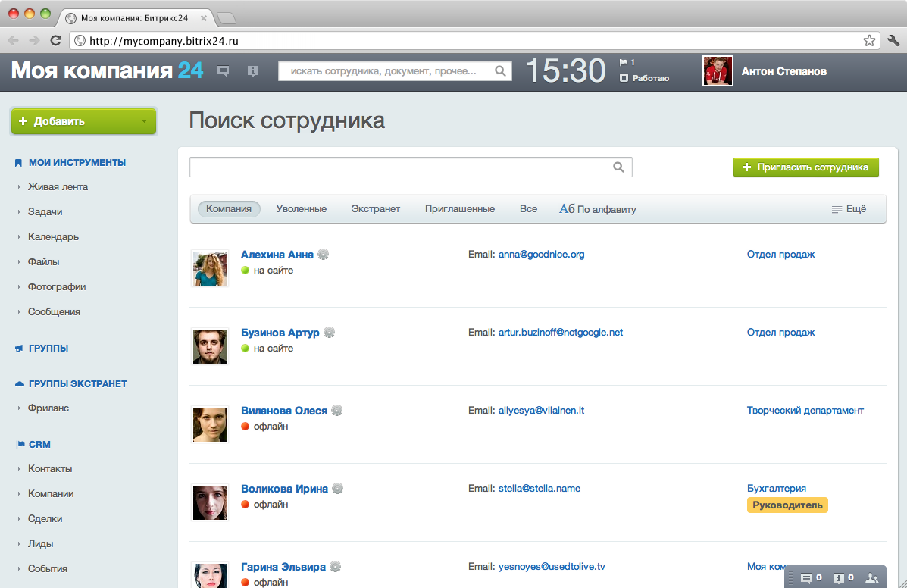Open Ещё filter menu

[x=849, y=208]
